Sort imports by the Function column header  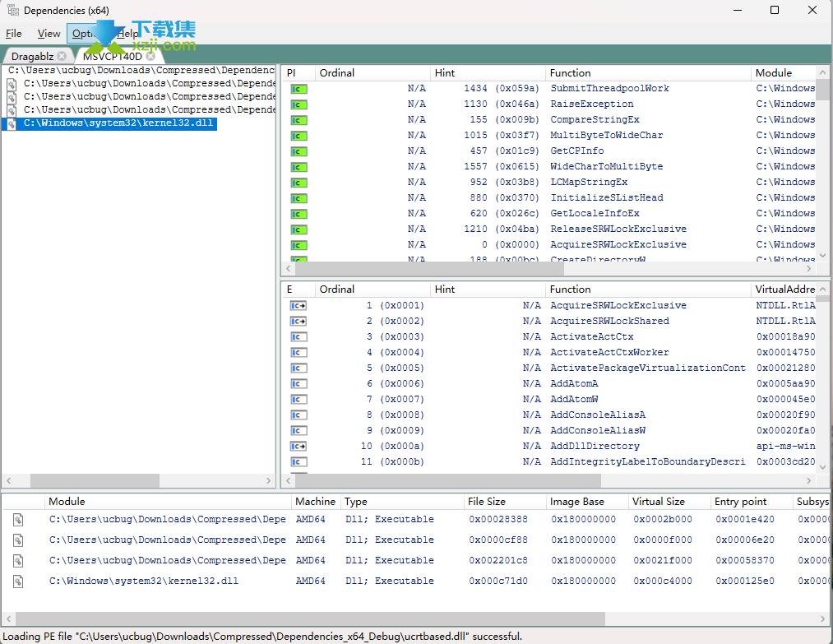pos(648,73)
